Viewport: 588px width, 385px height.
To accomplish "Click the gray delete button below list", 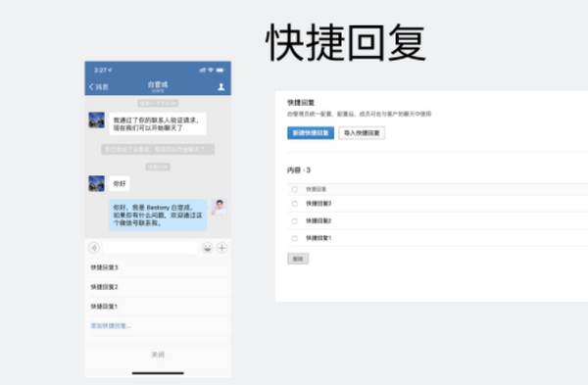I will pos(298,259).
